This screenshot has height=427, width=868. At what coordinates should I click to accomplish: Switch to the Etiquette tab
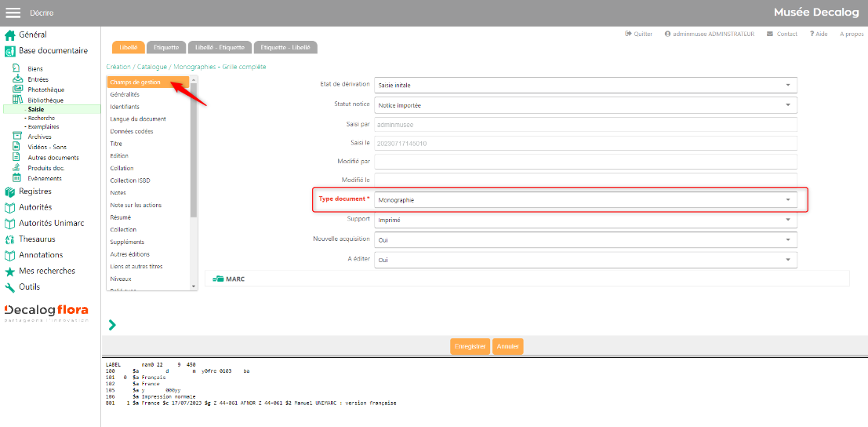[166, 48]
